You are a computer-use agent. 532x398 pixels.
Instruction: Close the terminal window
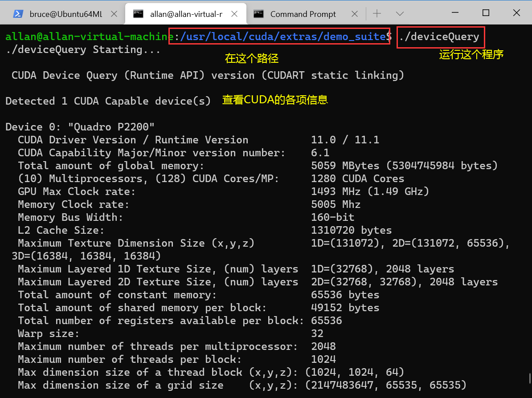(516, 13)
